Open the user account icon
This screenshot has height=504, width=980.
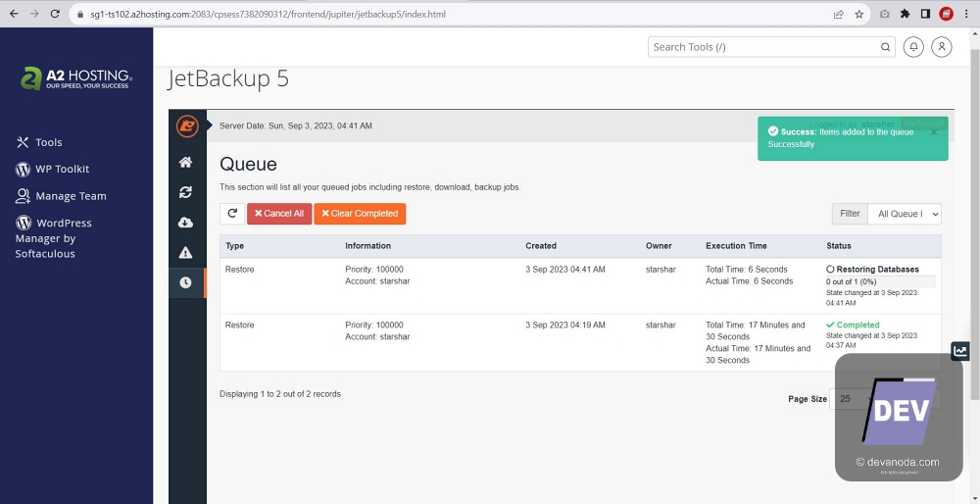click(x=942, y=47)
